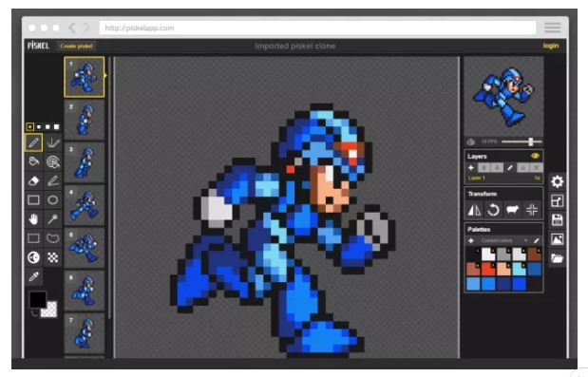Pick the Color picker eyedropper tool
This screenshot has width=588, height=377.
pyautogui.click(x=33, y=277)
